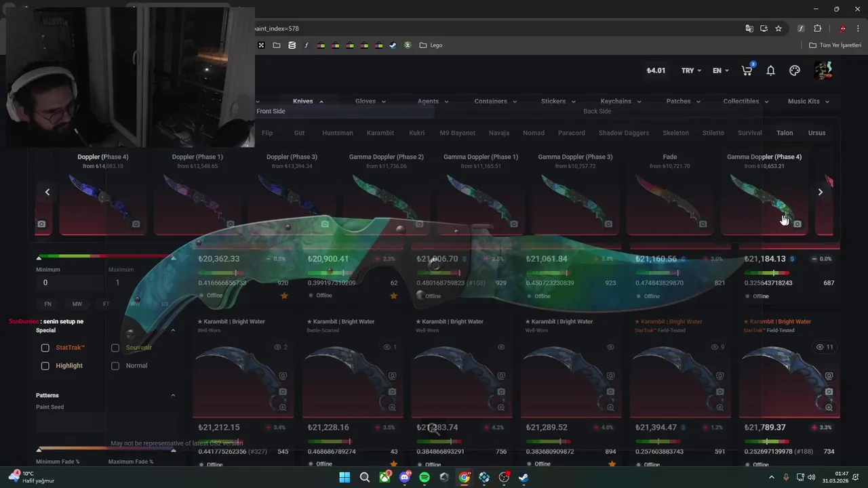Open Windows Start menu
Image resolution: width=868 pixels, height=488 pixels.
click(344, 477)
